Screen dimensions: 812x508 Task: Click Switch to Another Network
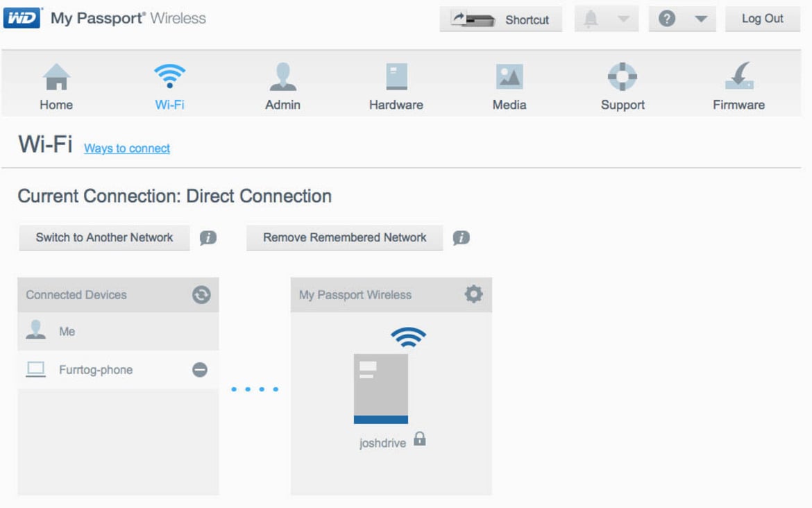[104, 237]
